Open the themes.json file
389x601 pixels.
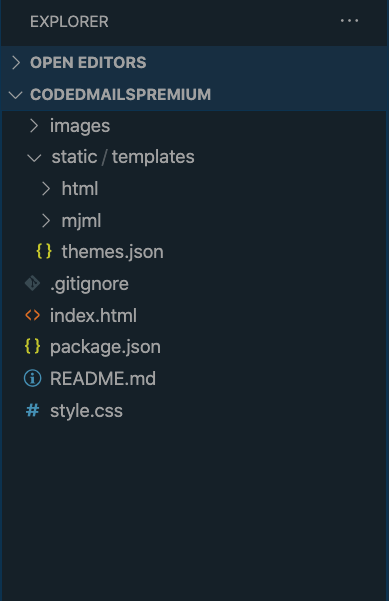point(113,252)
